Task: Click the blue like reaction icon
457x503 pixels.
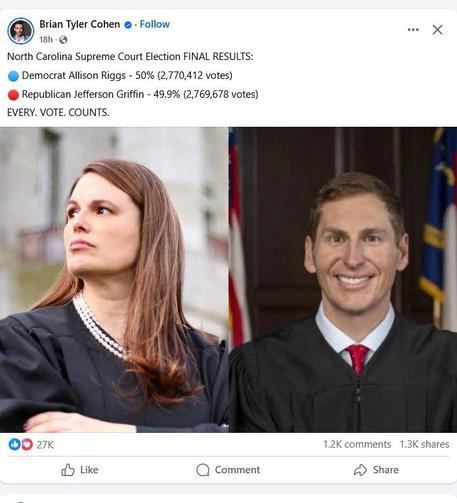Action: tap(14, 444)
